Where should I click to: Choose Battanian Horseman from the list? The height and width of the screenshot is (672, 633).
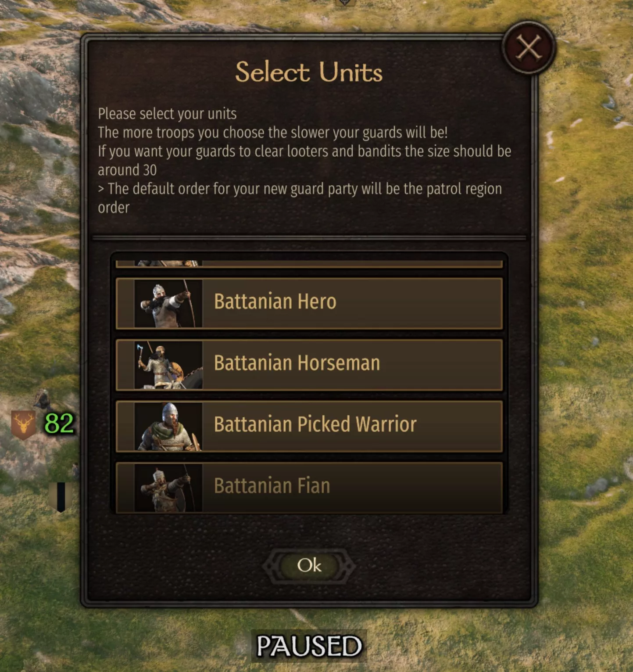click(x=309, y=365)
